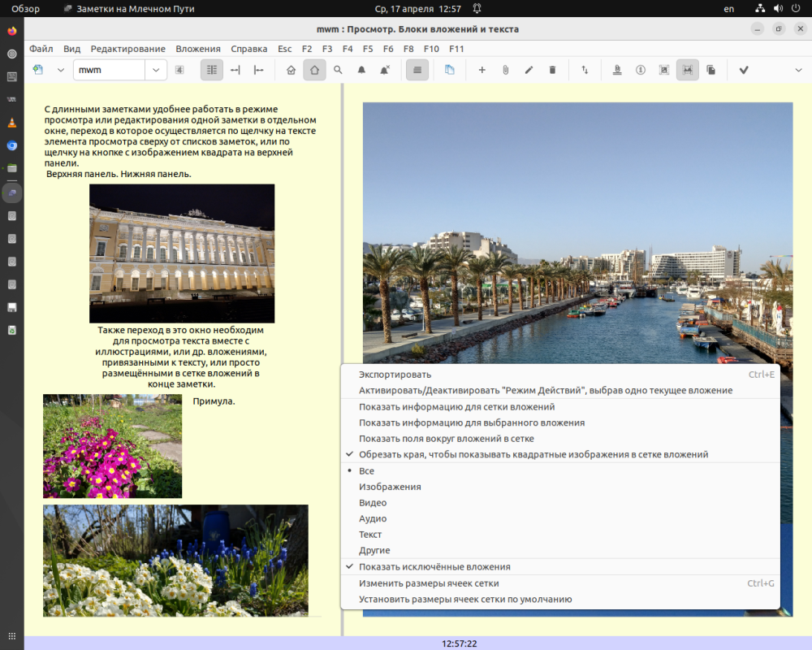Click the pencil edit icon
Screen dimensions: 812x650
point(529,70)
